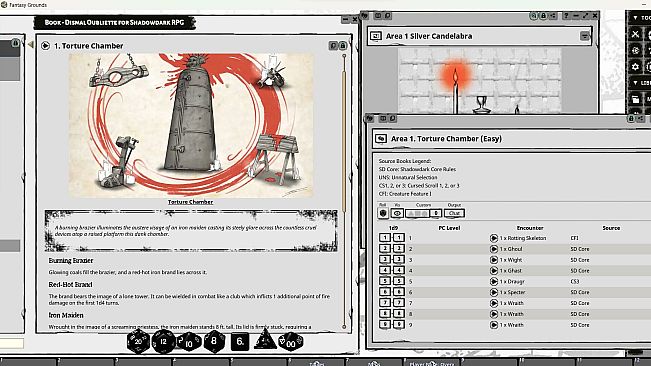
Task: Roll the d4 pyramid die
Action: (265, 339)
